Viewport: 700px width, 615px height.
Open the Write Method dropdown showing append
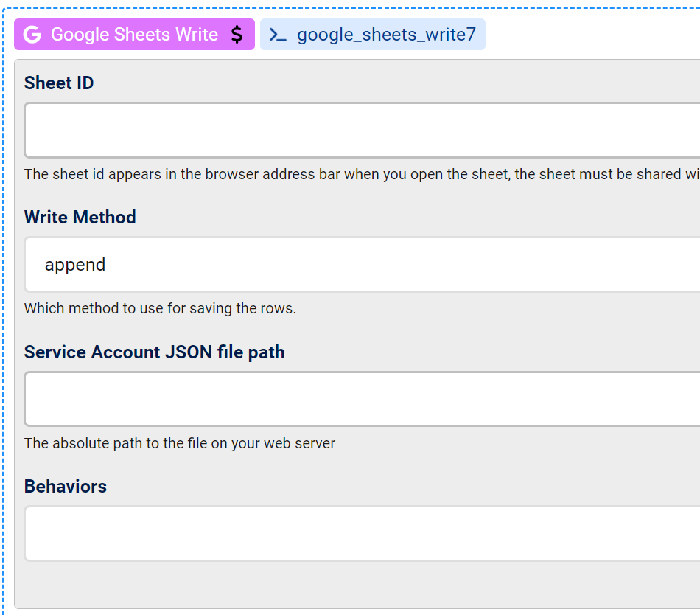362,265
